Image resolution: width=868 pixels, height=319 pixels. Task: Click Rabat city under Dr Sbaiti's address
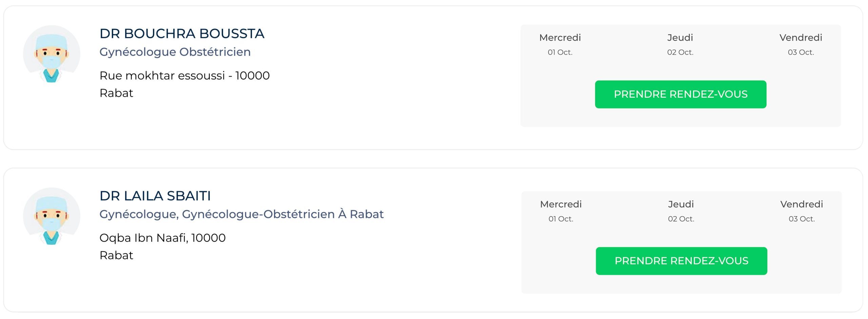tap(116, 255)
